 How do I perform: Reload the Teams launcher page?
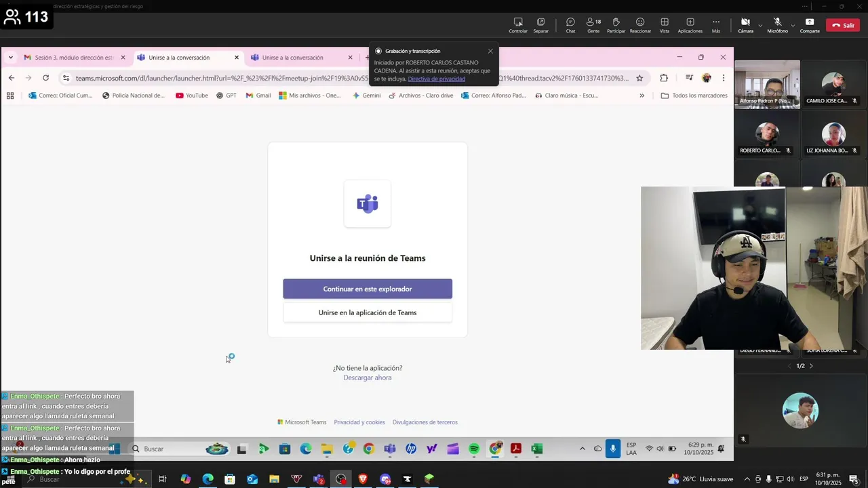(x=45, y=78)
